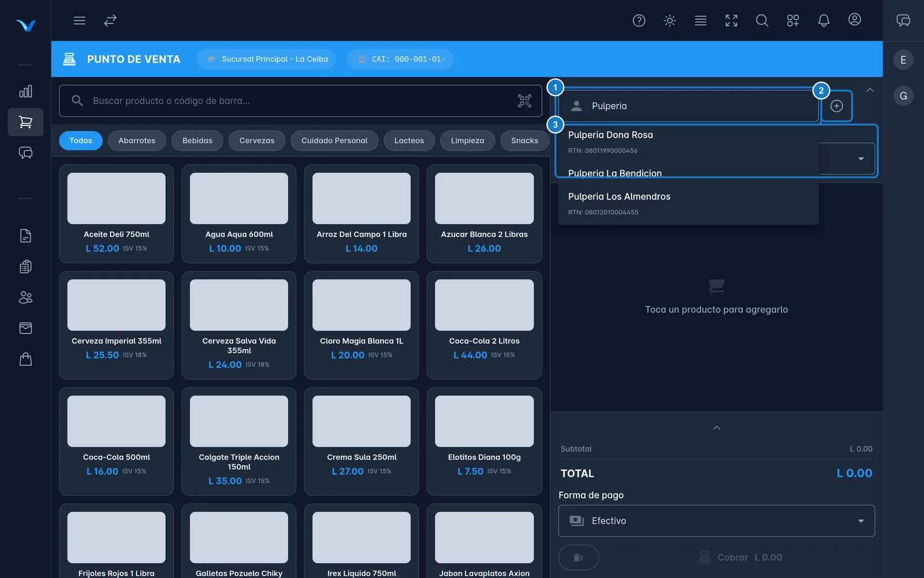Click the Sucursal Principal - La Ceiba chip
Screen dimensions: 924x578
266,59
